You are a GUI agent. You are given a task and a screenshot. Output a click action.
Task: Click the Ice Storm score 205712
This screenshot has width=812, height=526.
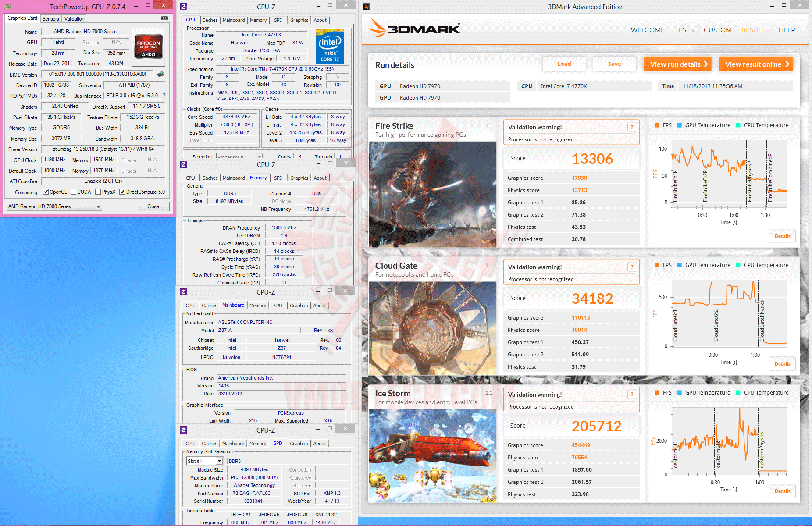[x=596, y=426]
